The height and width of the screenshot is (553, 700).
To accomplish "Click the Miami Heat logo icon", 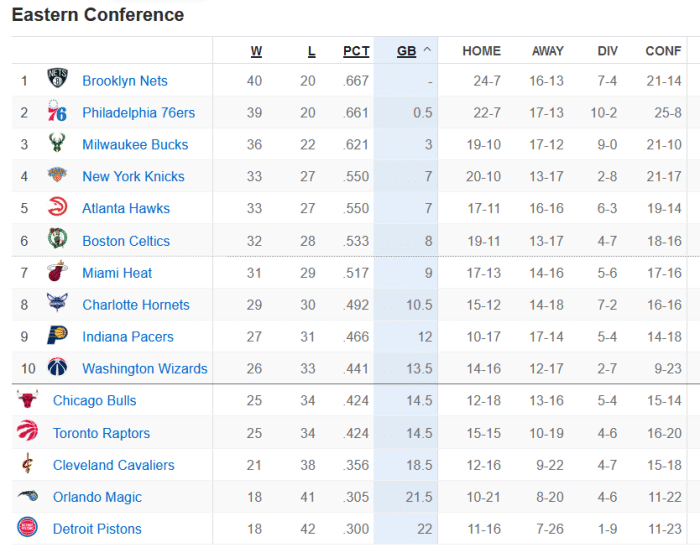I will tap(57, 272).
